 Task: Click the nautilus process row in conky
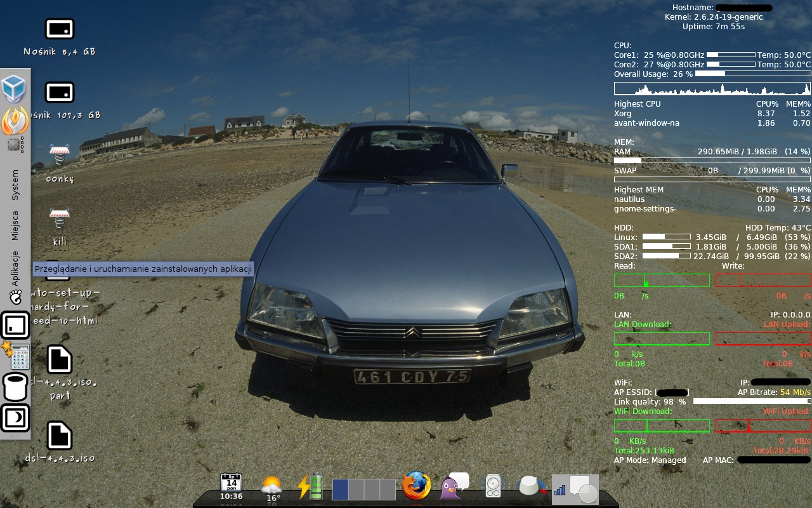click(x=712, y=199)
